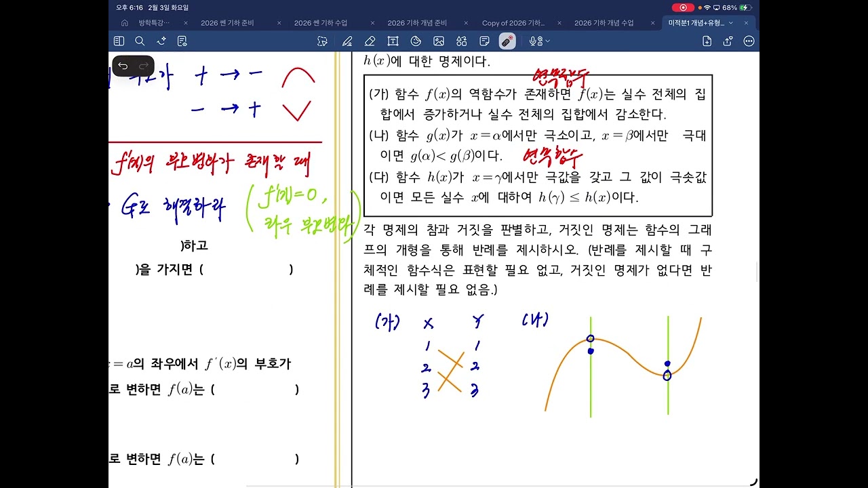Switch to 방학특강 tab
The image size is (868, 488).
(x=154, y=22)
